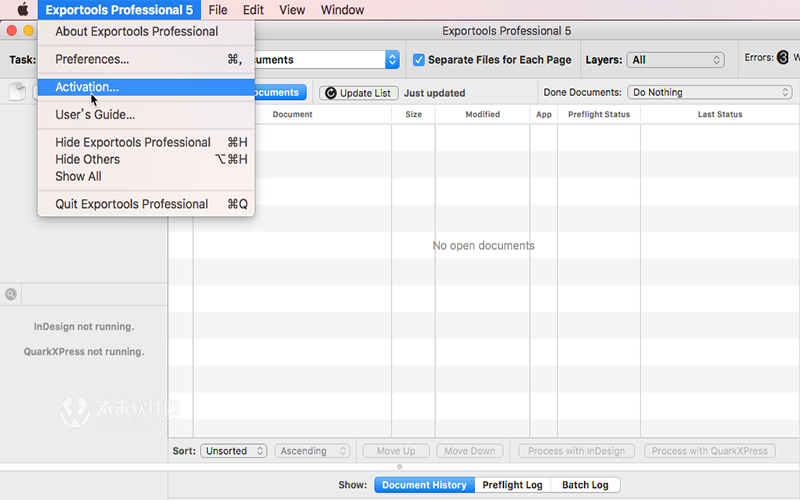Click the search magnifier icon
The image size is (800, 500).
[11, 294]
